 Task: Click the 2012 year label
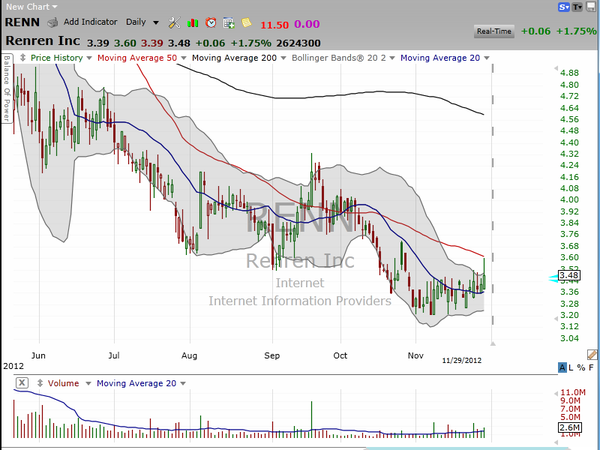13,366
